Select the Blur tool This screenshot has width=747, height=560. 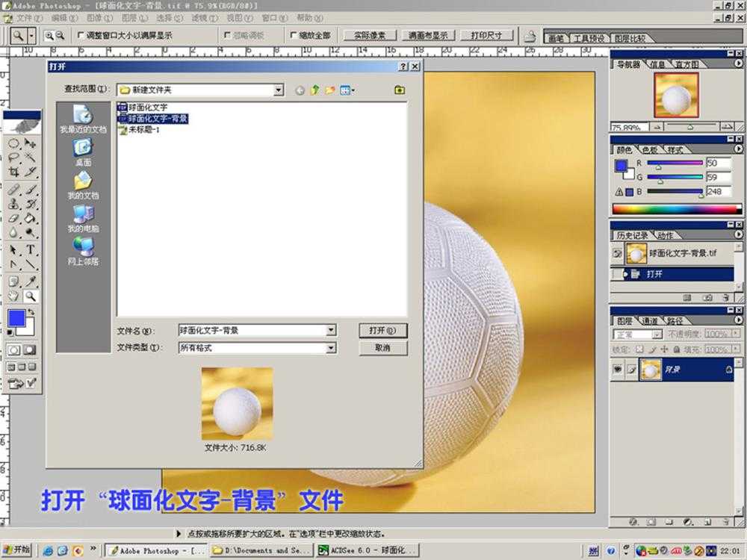pos(13,232)
